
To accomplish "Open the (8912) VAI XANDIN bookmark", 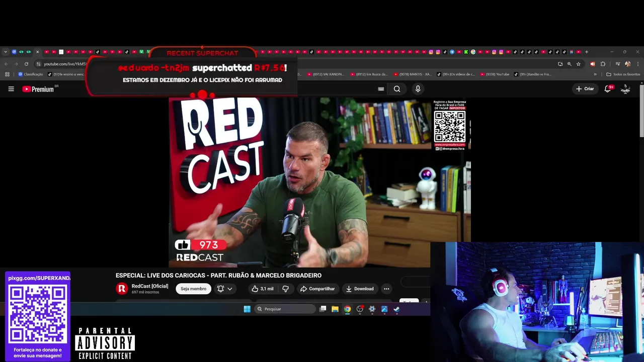I will pos(325,74).
